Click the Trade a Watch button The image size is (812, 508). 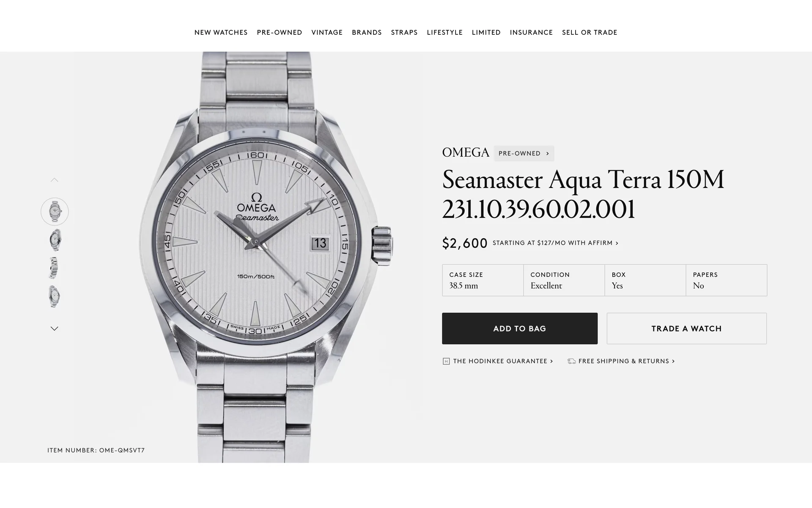(686, 329)
